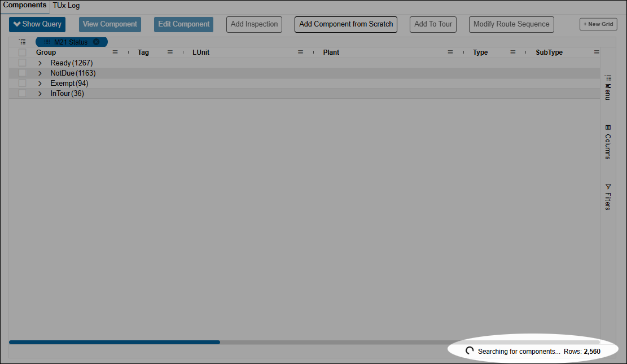Screen dimensions: 627x364
Task: Open the Columns side panel tab
Action: point(608,142)
